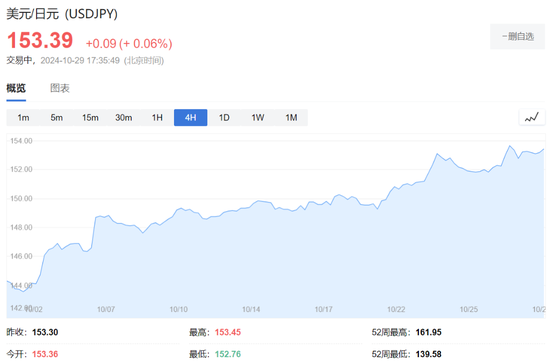The height and width of the screenshot is (362, 550).
Task: Click the 52周最低 value 139.58
Action: pos(429,354)
